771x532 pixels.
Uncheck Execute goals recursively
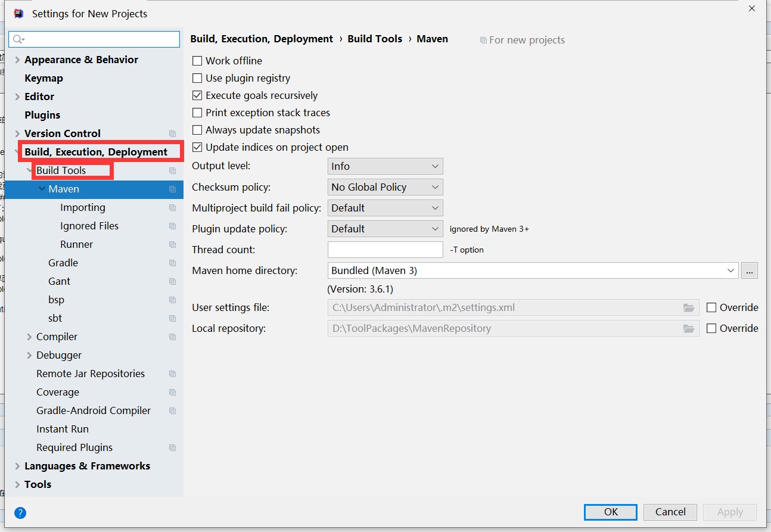click(x=197, y=95)
